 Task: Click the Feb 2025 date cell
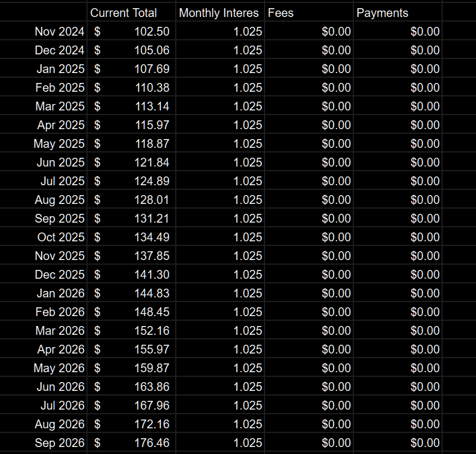(43, 88)
